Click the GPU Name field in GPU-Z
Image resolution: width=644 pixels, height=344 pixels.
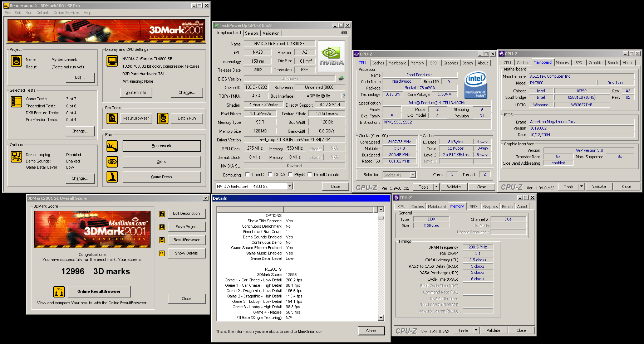pos(280,44)
